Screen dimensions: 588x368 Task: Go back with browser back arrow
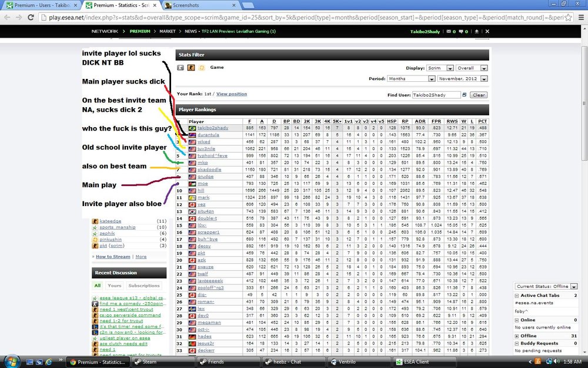click(7, 17)
